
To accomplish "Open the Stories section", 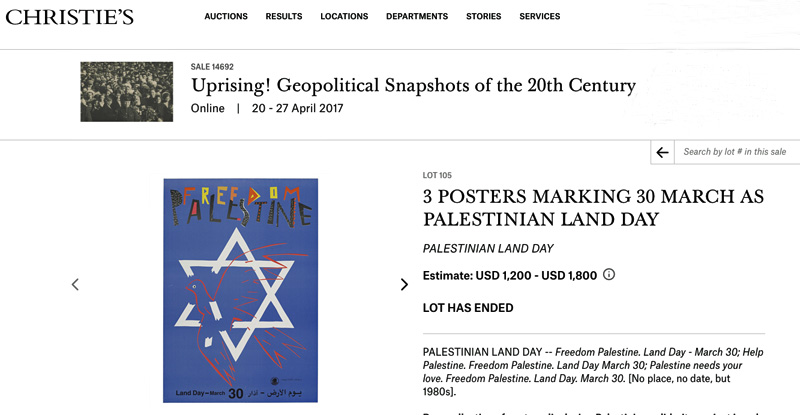I will [x=484, y=16].
